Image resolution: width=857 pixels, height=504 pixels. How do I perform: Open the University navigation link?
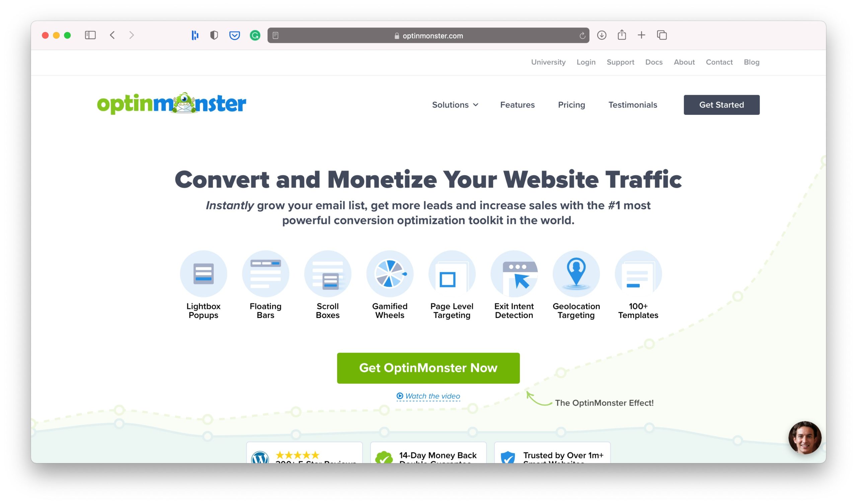pyautogui.click(x=547, y=62)
